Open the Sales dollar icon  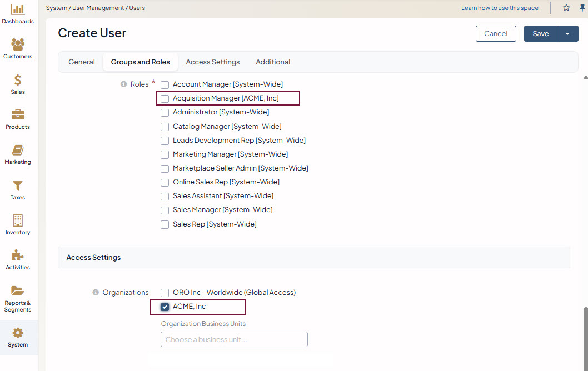(x=18, y=81)
